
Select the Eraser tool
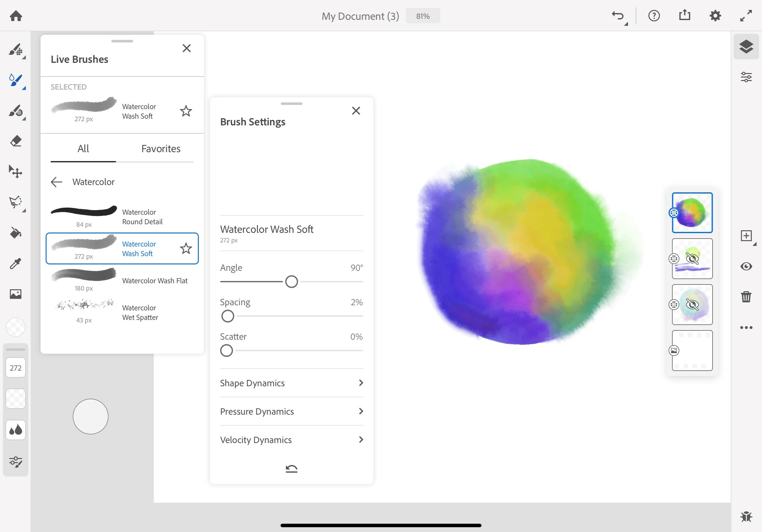[15, 141]
